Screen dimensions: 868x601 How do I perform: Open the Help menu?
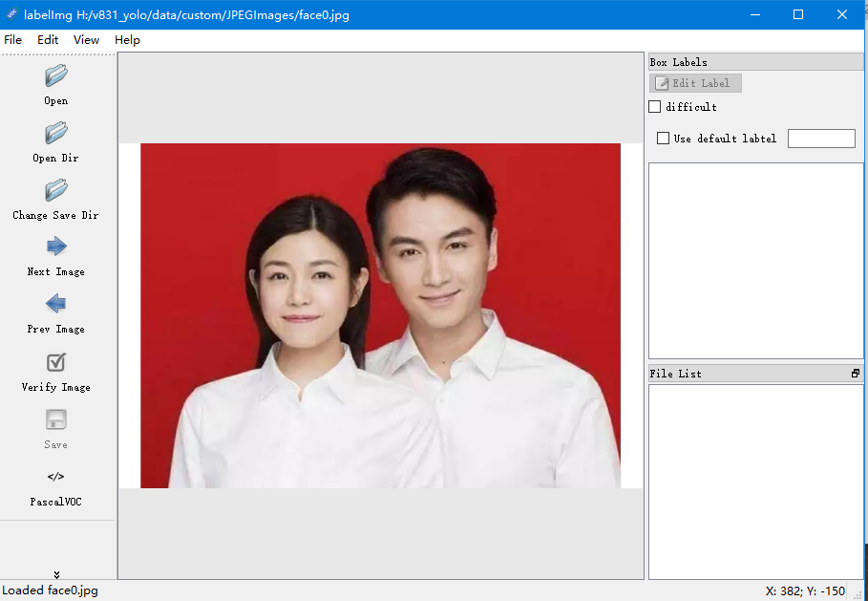coord(127,40)
